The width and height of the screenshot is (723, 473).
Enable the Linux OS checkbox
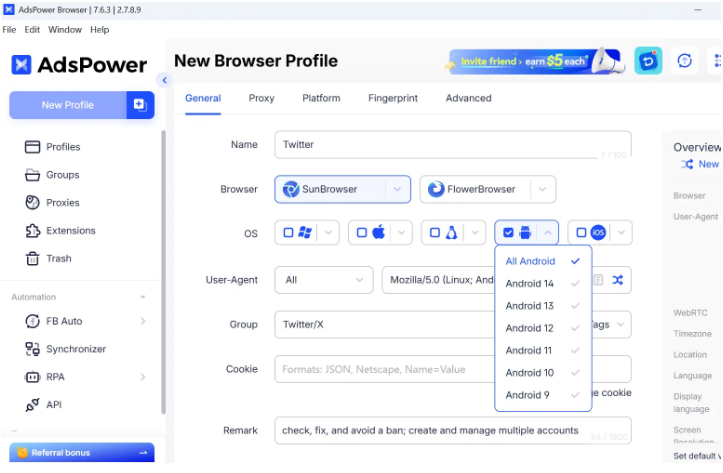pyautogui.click(x=435, y=233)
